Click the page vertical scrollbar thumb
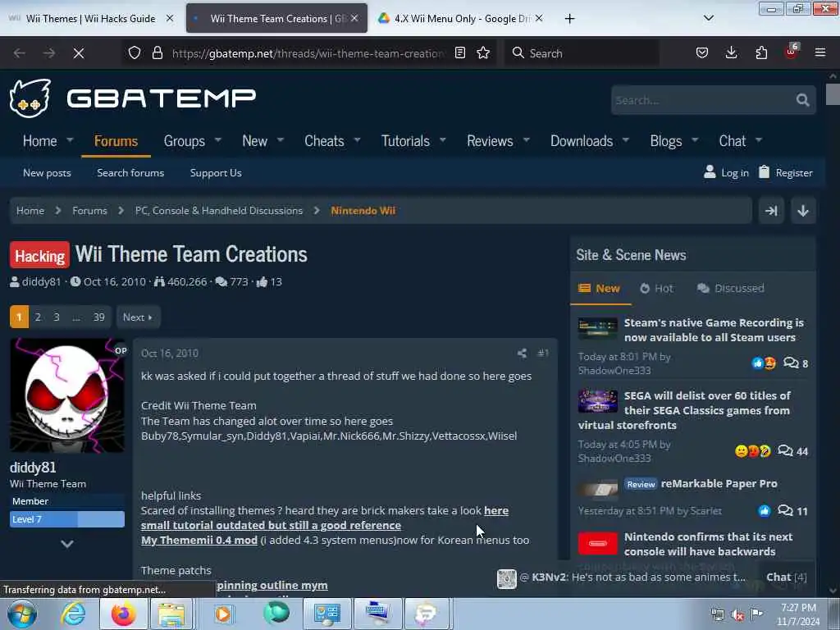Image resolution: width=840 pixels, height=630 pixels. pyautogui.click(x=833, y=94)
